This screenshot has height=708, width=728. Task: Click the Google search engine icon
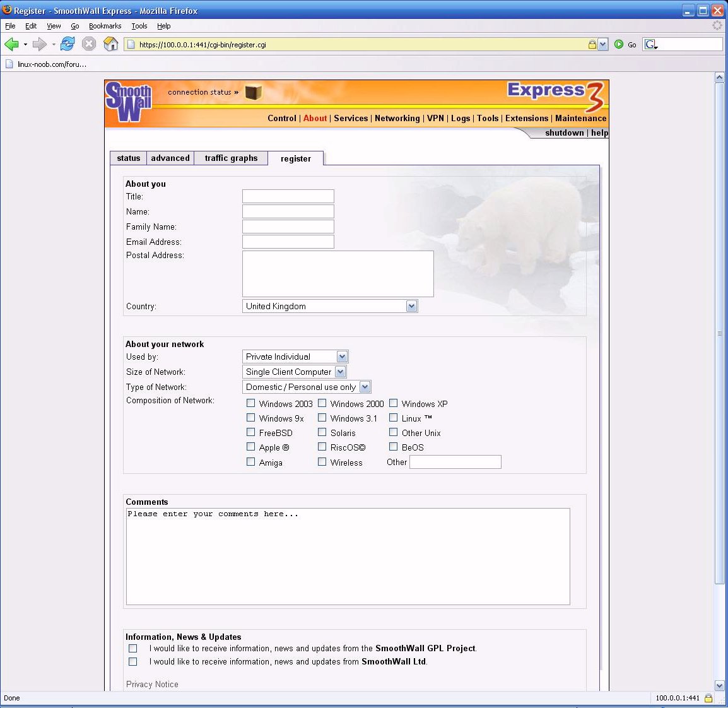point(651,45)
